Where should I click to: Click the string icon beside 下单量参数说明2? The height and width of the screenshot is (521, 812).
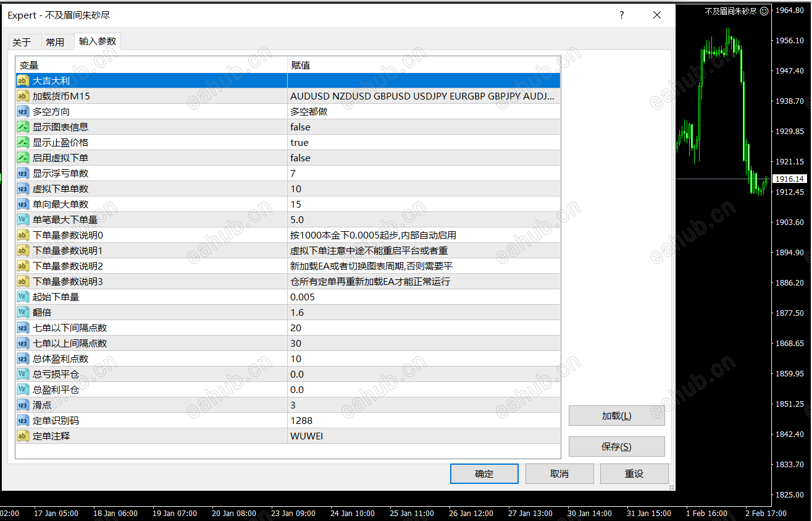point(23,266)
